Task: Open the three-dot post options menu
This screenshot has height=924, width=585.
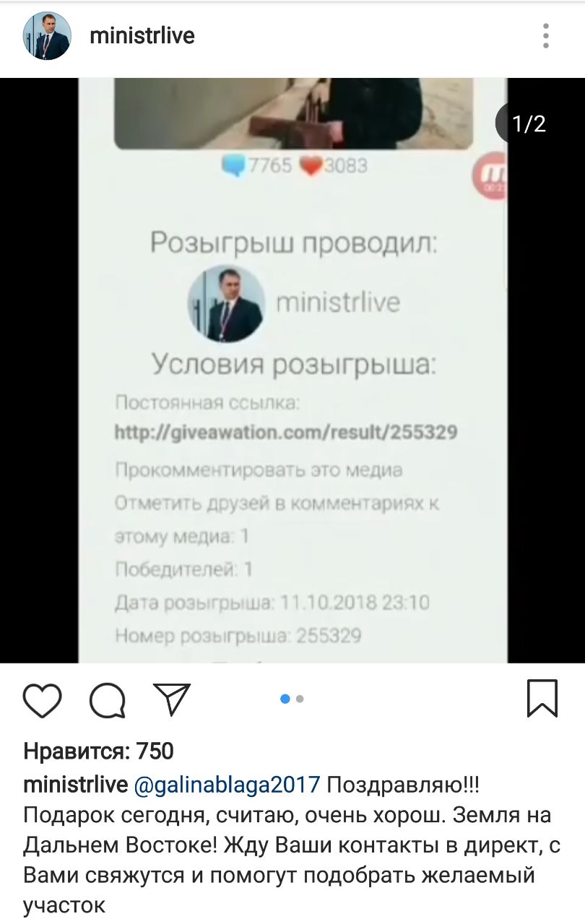Action: [546, 36]
